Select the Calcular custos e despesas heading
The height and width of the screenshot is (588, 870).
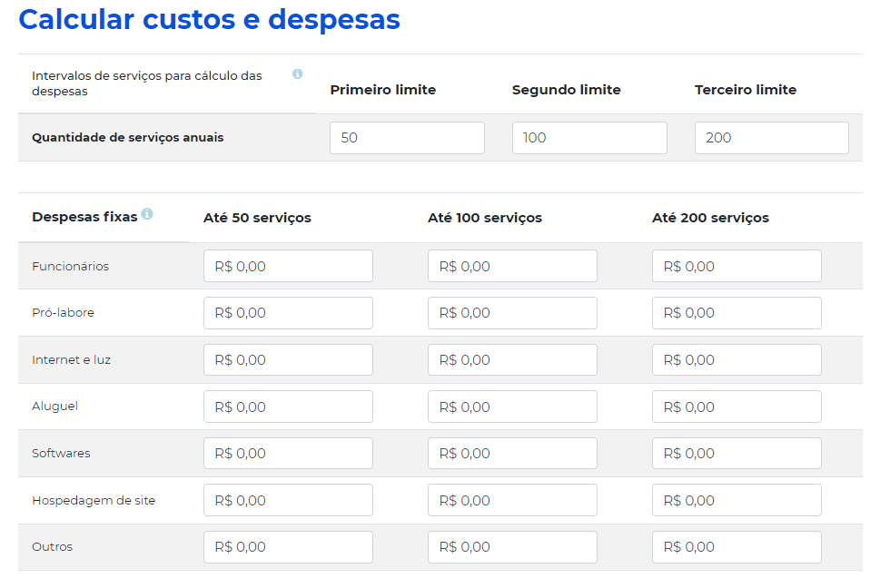(x=208, y=19)
